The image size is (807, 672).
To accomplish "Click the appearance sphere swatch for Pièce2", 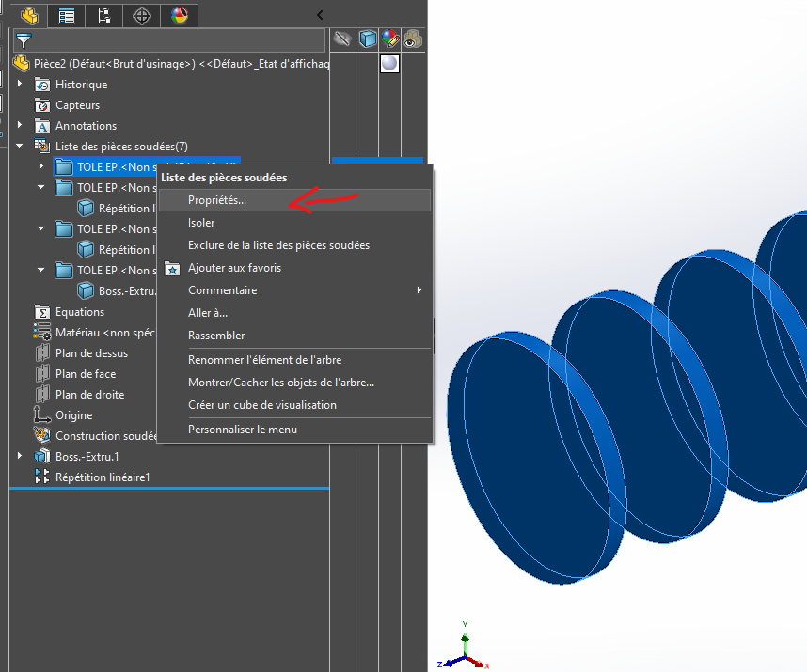I will click(389, 63).
